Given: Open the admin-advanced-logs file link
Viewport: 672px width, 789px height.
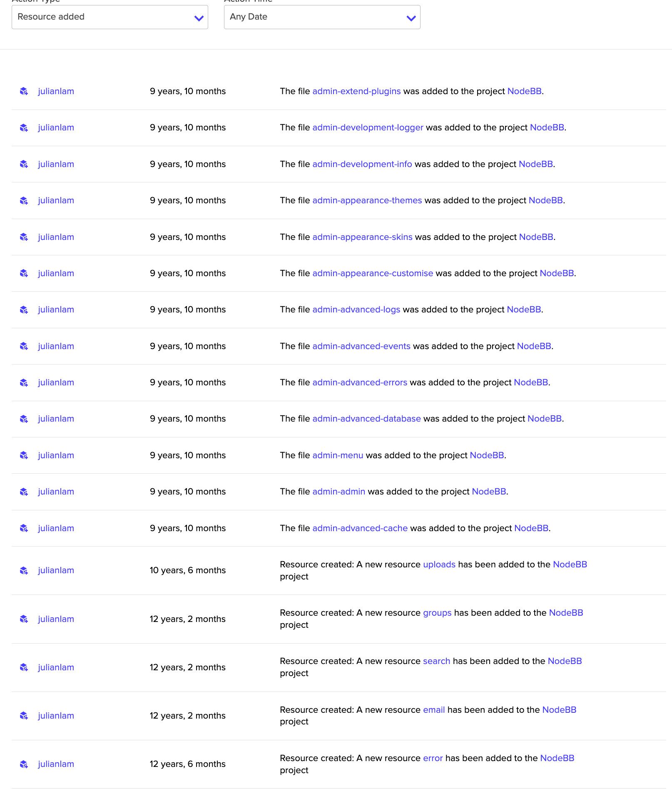Looking at the screenshot, I should 356,310.
